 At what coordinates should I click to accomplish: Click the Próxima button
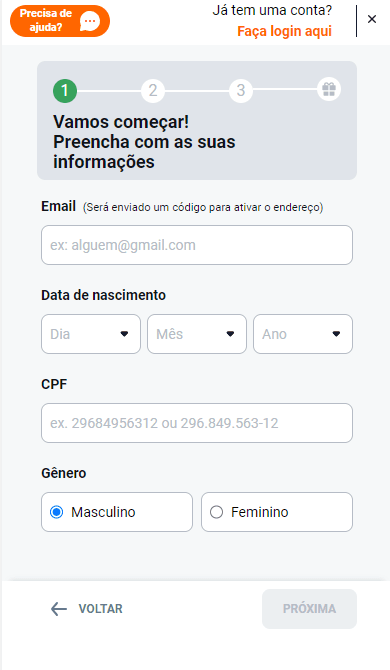coord(309,609)
